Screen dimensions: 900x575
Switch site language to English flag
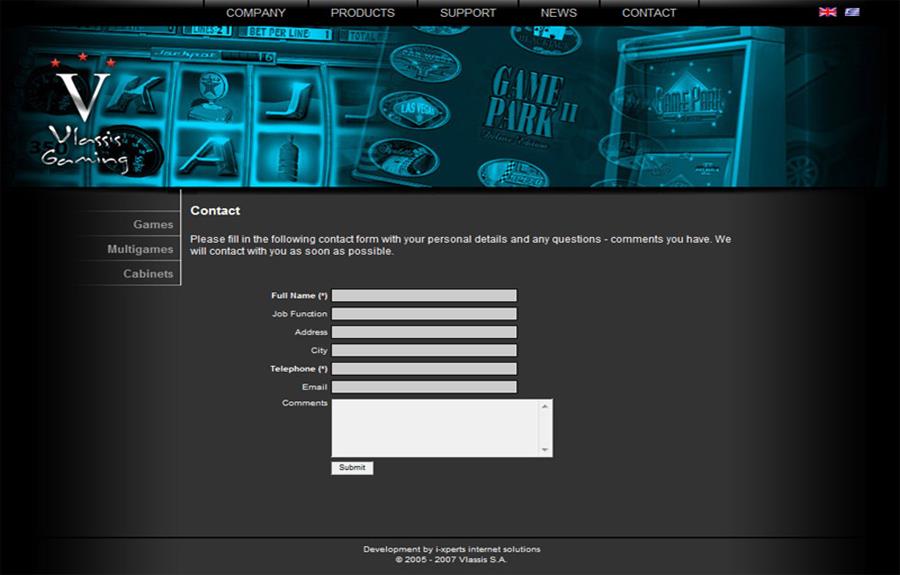pyautogui.click(x=827, y=12)
